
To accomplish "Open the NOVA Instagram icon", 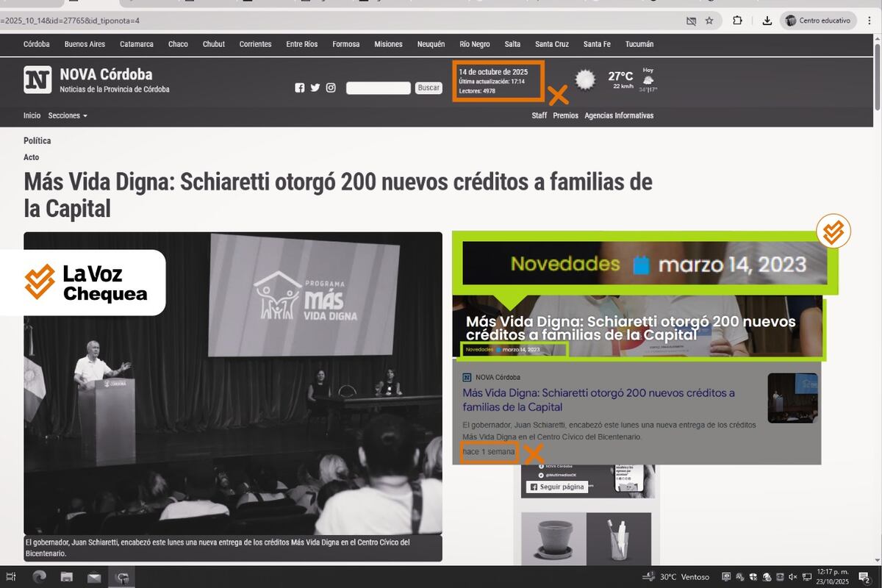I will [331, 87].
